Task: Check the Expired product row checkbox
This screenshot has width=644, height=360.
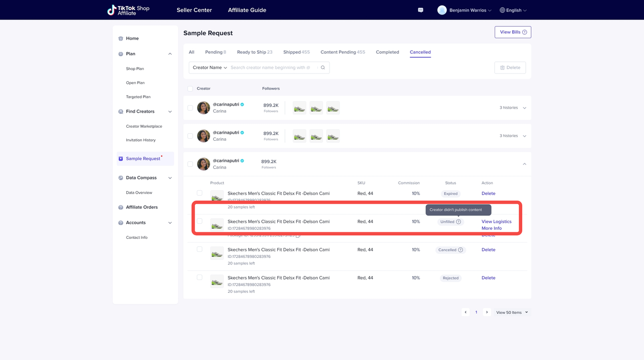Action: pyautogui.click(x=200, y=193)
